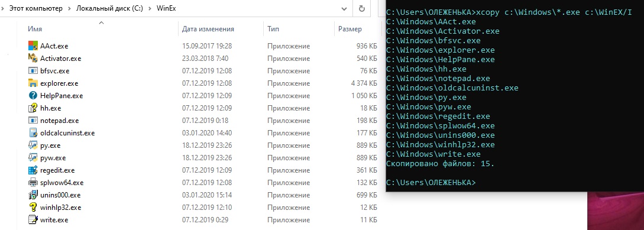
Task: Select file name notepad.exe
Action: [60, 121]
